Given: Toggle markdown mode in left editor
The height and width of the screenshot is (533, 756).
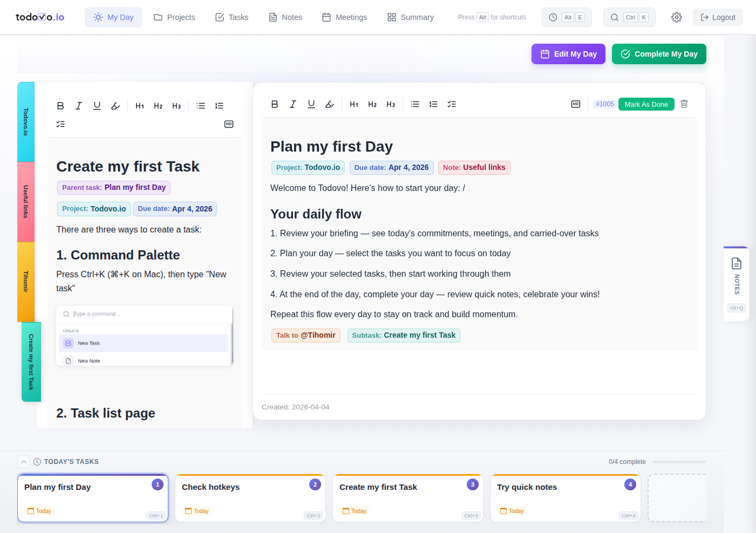Looking at the screenshot, I should click(x=229, y=124).
